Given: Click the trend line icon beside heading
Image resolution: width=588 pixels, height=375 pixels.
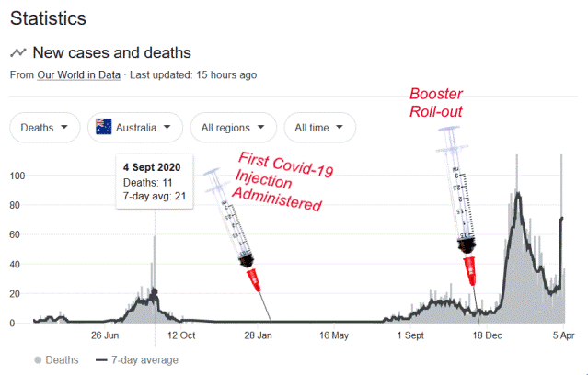Looking at the screenshot, I should tap(17, 53).
